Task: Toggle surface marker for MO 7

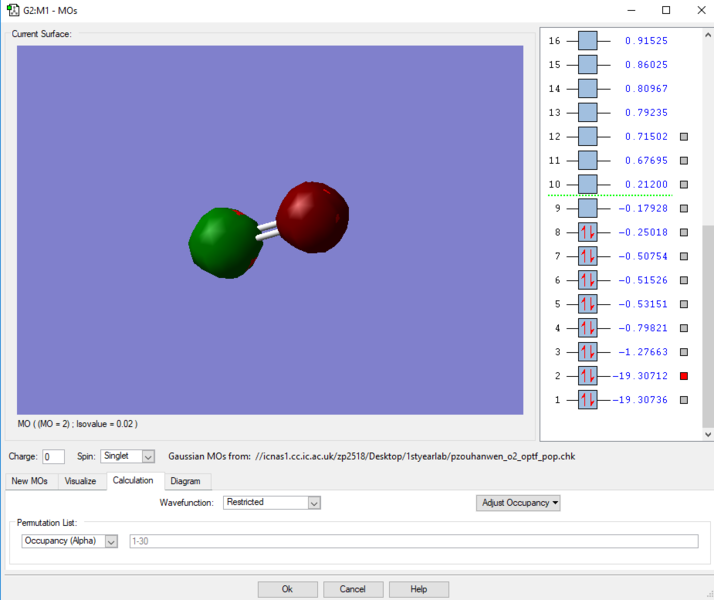Action: pos(684,256)
